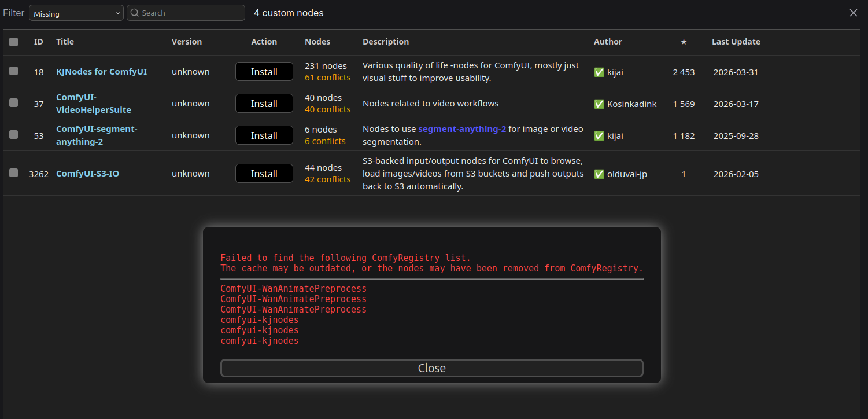Sort table by Last Update column
This screenshot has width=868, height=419.
[x=736, y=42]
